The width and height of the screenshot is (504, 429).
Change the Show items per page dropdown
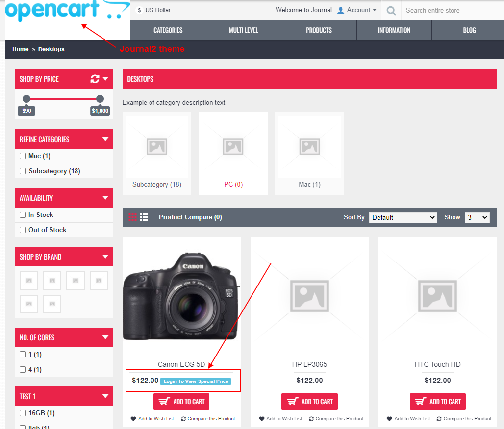pyautogui.click(x=477, y=217)
